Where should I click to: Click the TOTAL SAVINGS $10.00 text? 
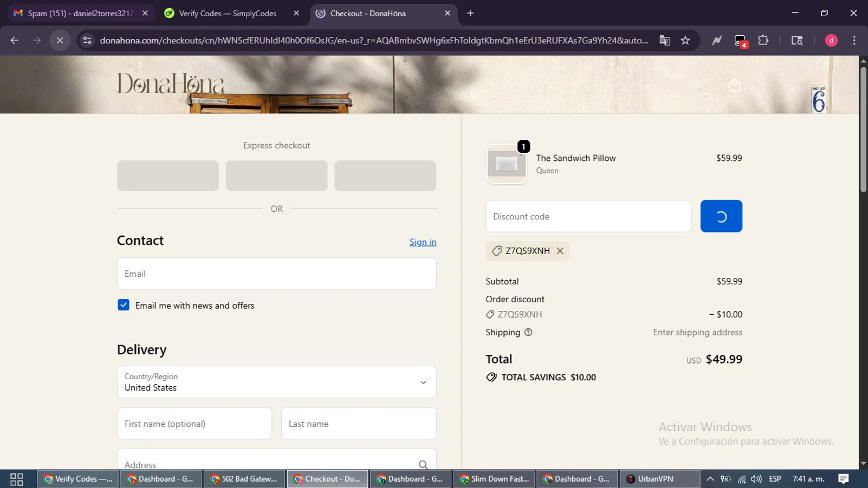549,377
